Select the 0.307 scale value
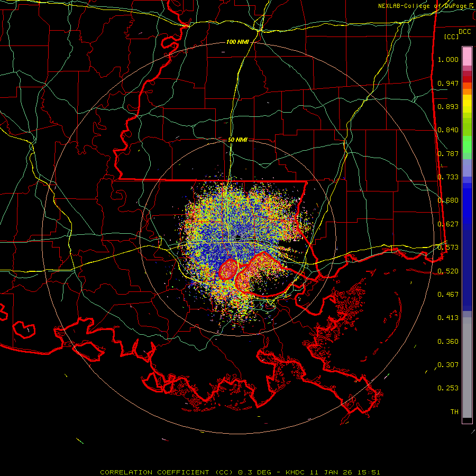The width and height of the screenshot is (476, 476). click(x=448, y=365)
